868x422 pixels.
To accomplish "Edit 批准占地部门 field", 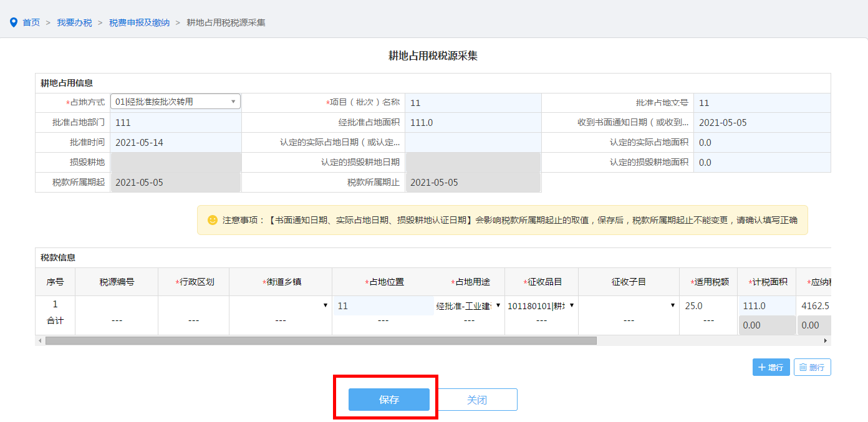I will tap(176, 123).
